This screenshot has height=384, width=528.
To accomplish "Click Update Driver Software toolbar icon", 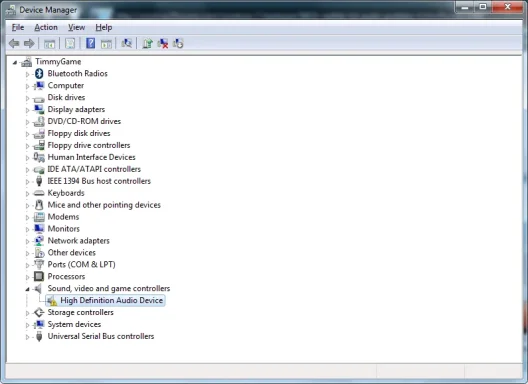I will [x=147, y=43].
